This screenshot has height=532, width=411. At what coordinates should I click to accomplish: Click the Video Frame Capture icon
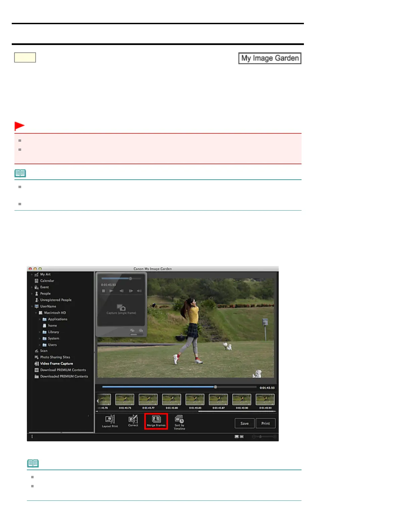tap(37, 363)
